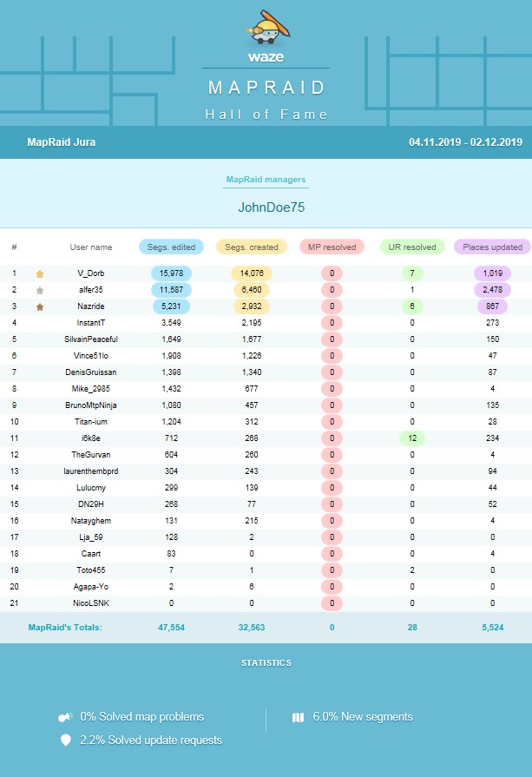Select the Segs. created column header
The image size is (532, 777).
coord(252,247)
